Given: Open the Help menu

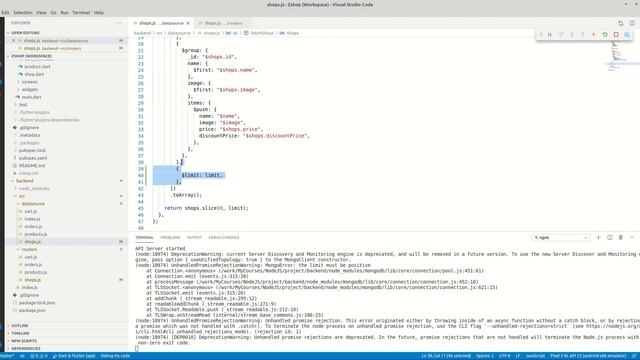Looking at the screenshot, I should [99, 13].
